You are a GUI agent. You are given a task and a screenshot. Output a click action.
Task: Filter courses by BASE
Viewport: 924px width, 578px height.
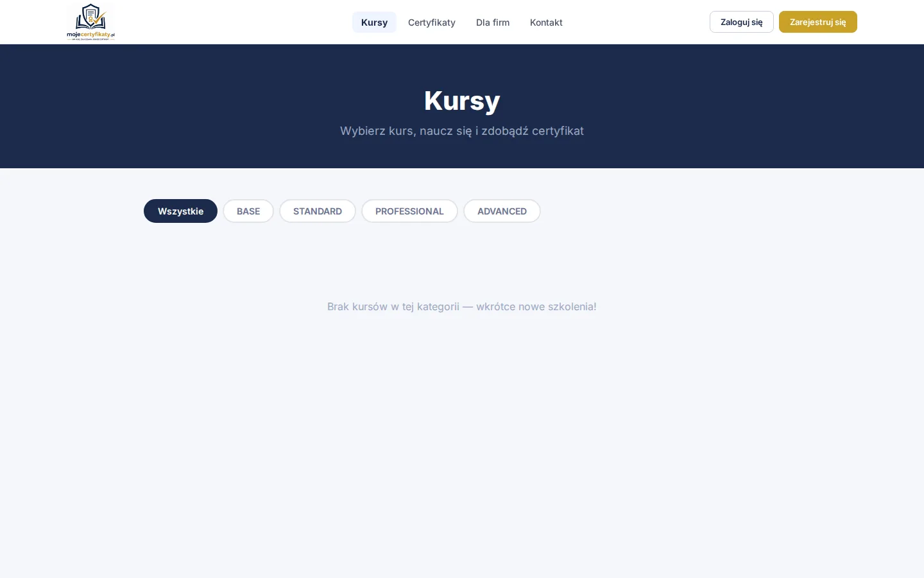pos(248,211)
